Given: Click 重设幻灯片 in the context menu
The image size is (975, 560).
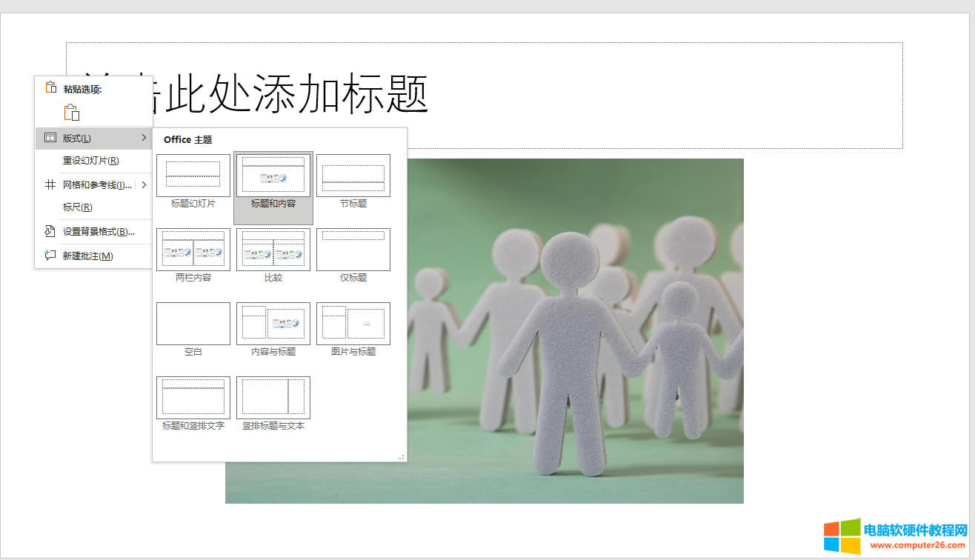Looking at the screenshot, I should [90, 161].
